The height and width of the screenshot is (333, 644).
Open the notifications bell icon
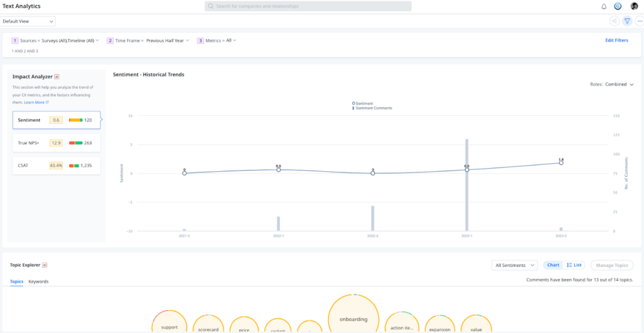603,6
